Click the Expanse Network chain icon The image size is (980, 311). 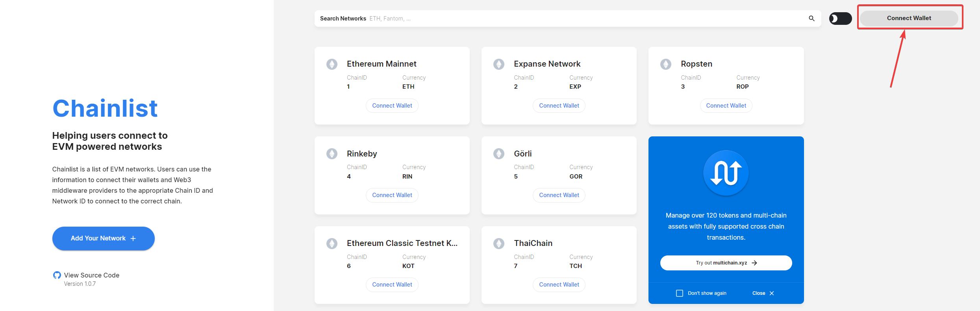499,64
